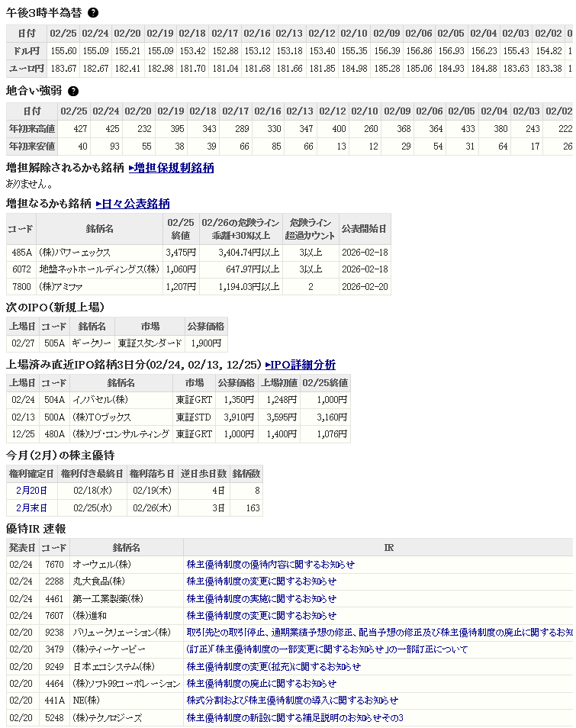Open the IPO詳細分析 link

(300, 365)
